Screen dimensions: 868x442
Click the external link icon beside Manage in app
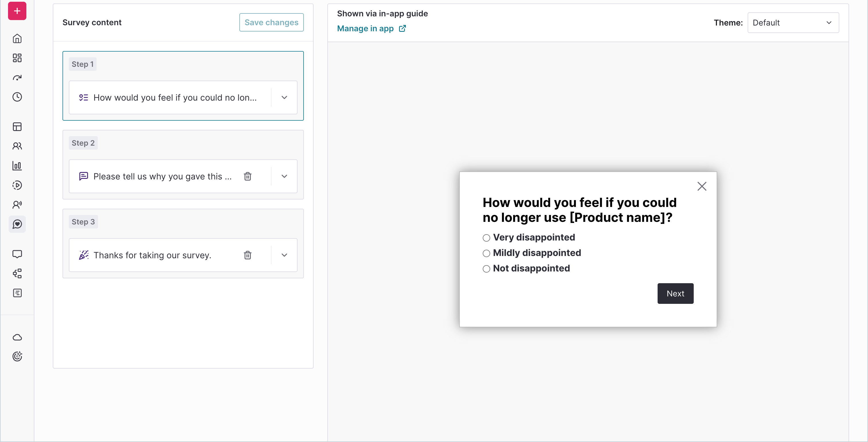pyautogui.click(x=402, y=29)
